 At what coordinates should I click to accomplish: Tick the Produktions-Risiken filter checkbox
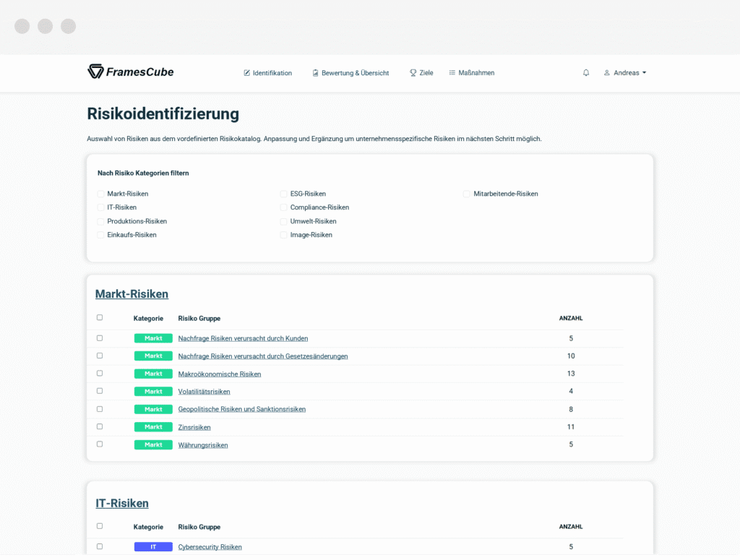click(x=100, y=221)
